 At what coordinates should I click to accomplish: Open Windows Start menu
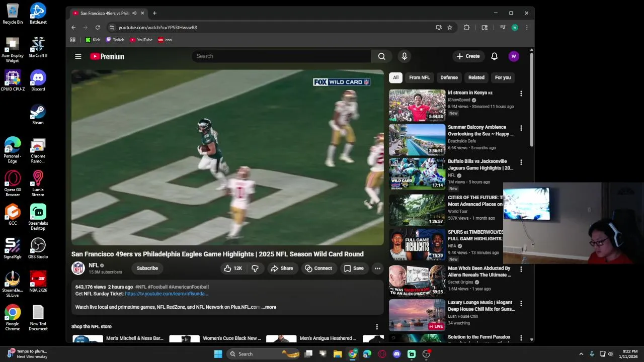(218, 354)
